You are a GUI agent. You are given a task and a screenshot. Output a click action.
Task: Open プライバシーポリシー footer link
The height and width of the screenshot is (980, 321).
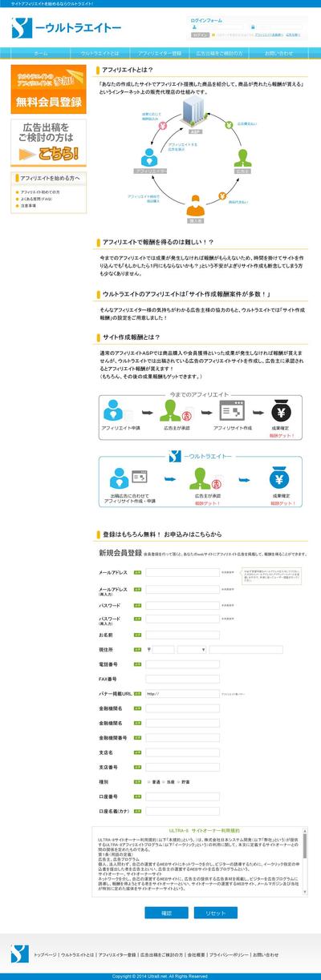click(229, 955)
